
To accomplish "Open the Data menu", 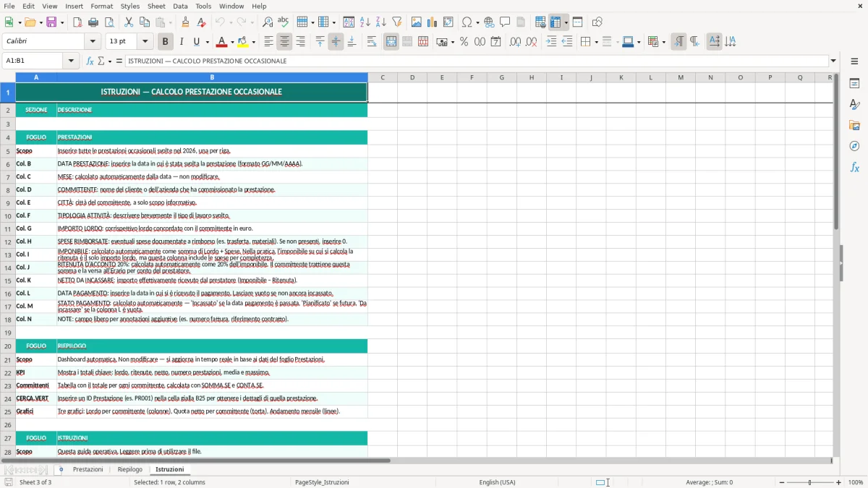I will tap(180, 6).
